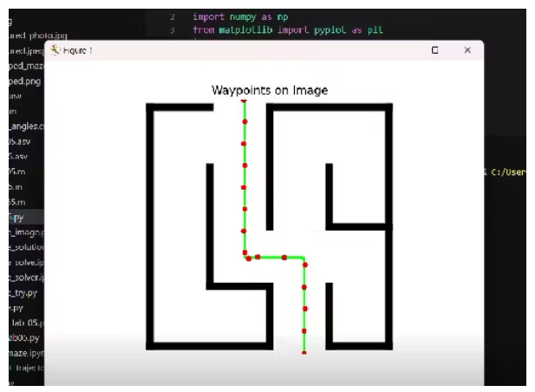This screenshot has width=535, height=392.
Task: Open the file ending in _angles
Action: point(24,125)
